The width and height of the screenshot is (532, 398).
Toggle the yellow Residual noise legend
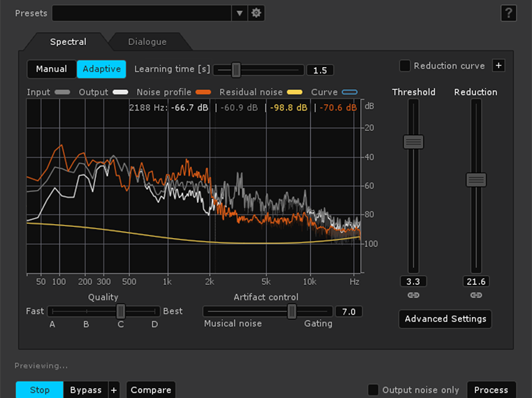294,92
